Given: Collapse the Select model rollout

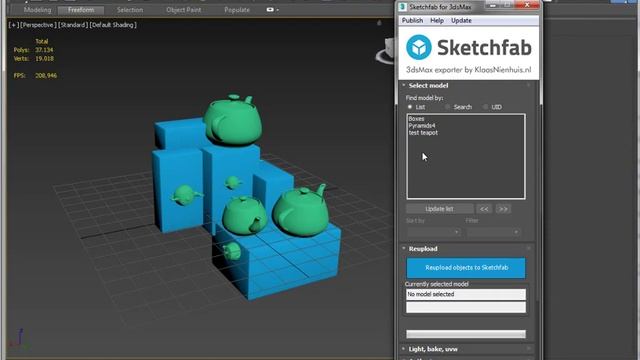Looking at the screenshot, I should pyautogui.click(x=428, y=85).
